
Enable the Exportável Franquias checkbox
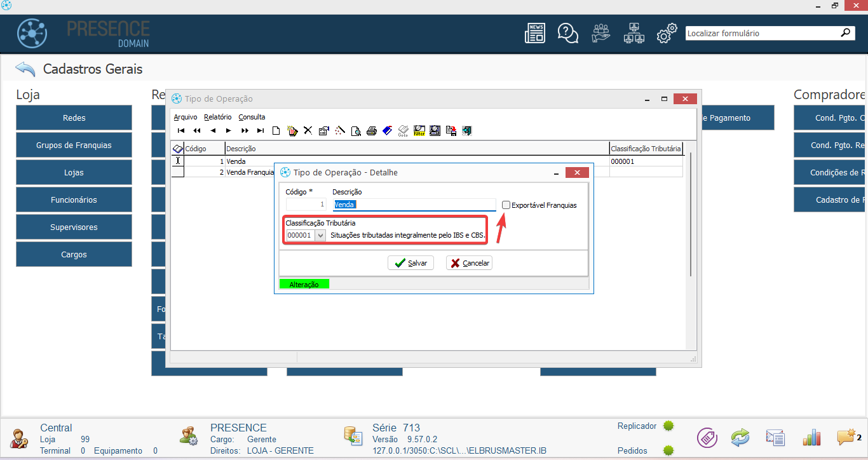506,205
